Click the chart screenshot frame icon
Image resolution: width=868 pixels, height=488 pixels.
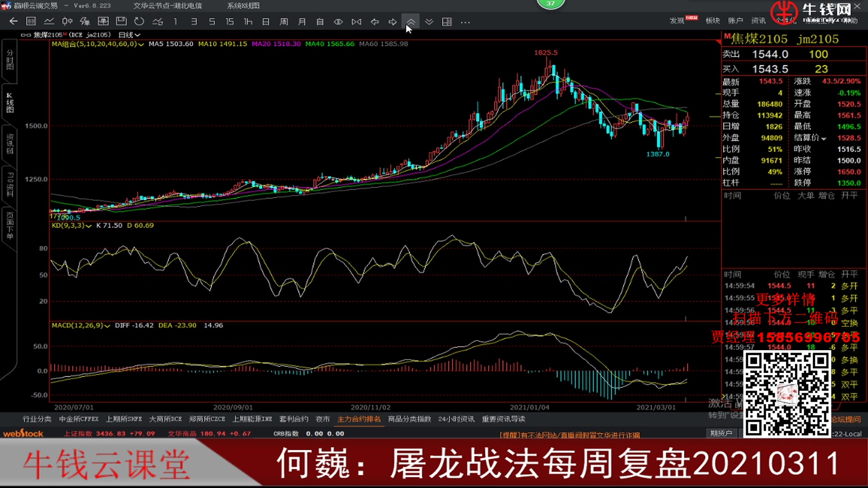pos(103,21)
